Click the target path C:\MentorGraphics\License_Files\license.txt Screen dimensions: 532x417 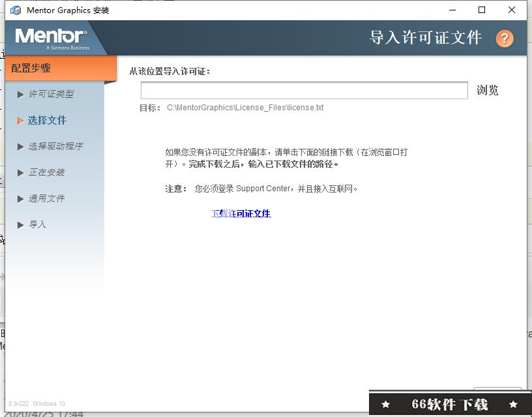(245, 108)
